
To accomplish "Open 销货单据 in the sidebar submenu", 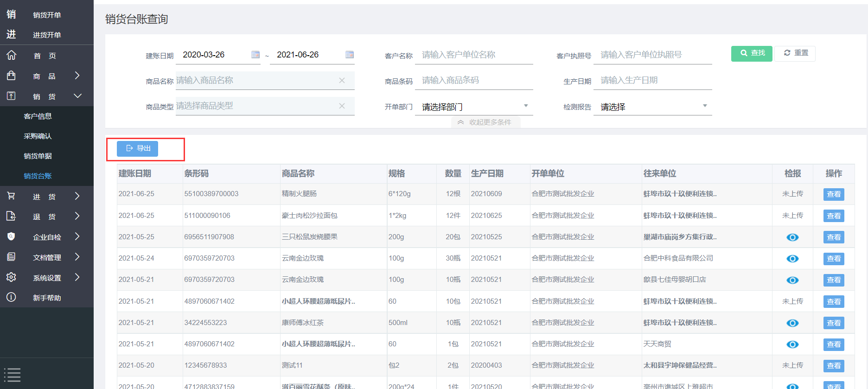I will coord(38,156).
